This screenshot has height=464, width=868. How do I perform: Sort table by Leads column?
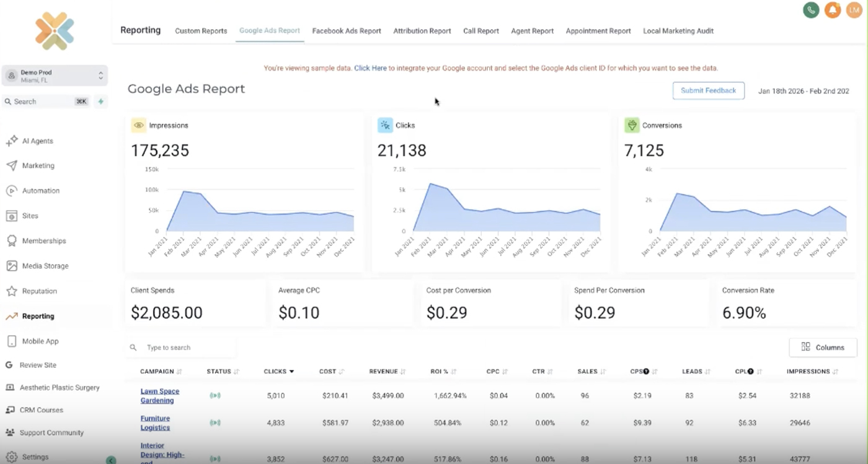696,372
